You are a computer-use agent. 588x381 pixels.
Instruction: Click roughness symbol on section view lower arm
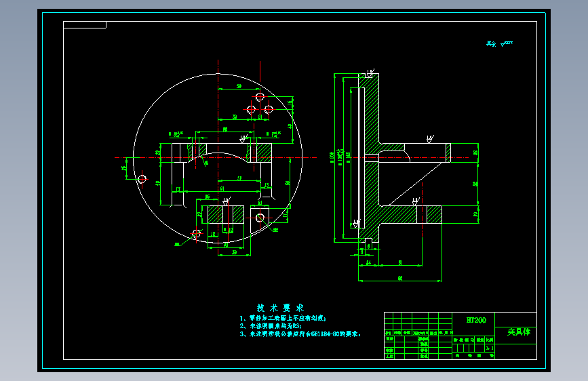click(x=416, y=202)
